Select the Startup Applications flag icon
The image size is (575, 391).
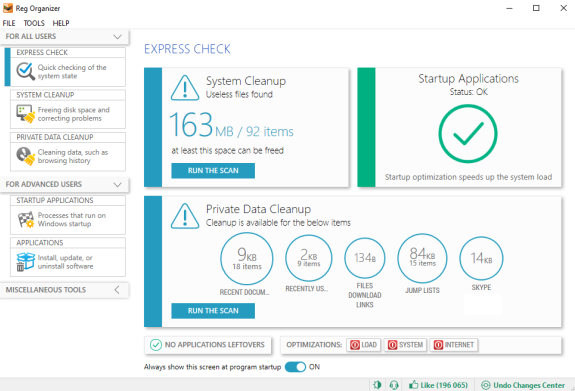pyautogui.click(x=26, y=219)
